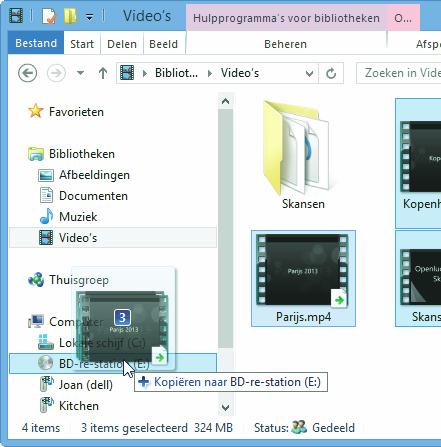Open the quick access toolbar dropdown arrow

pos(89,17)
